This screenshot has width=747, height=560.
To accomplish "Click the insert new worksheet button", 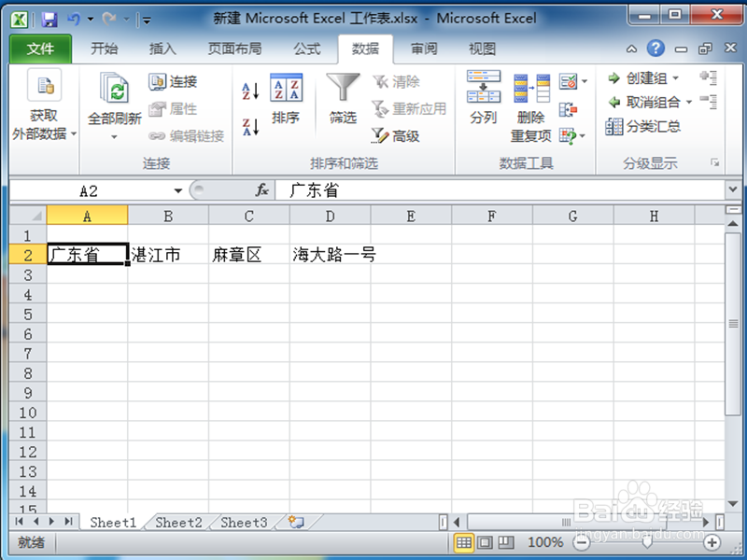I will [297, 523].
